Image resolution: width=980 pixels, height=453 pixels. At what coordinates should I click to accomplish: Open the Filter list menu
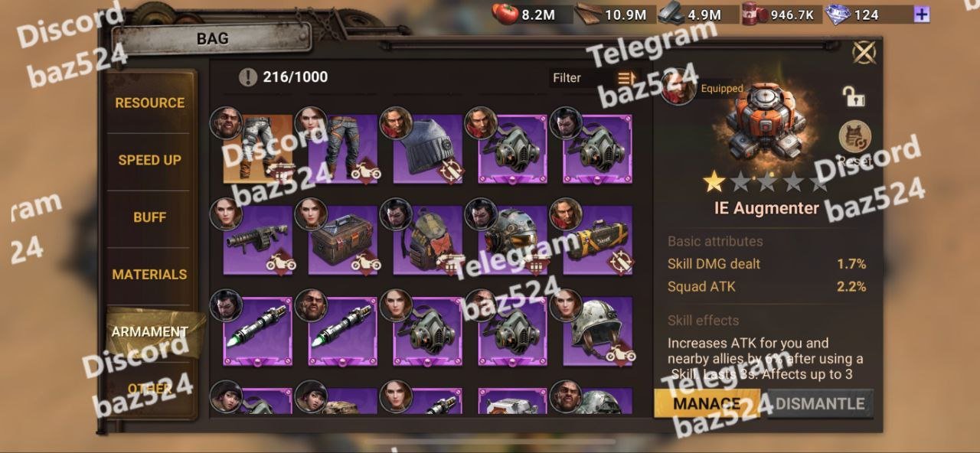click(x=626, y=78)
